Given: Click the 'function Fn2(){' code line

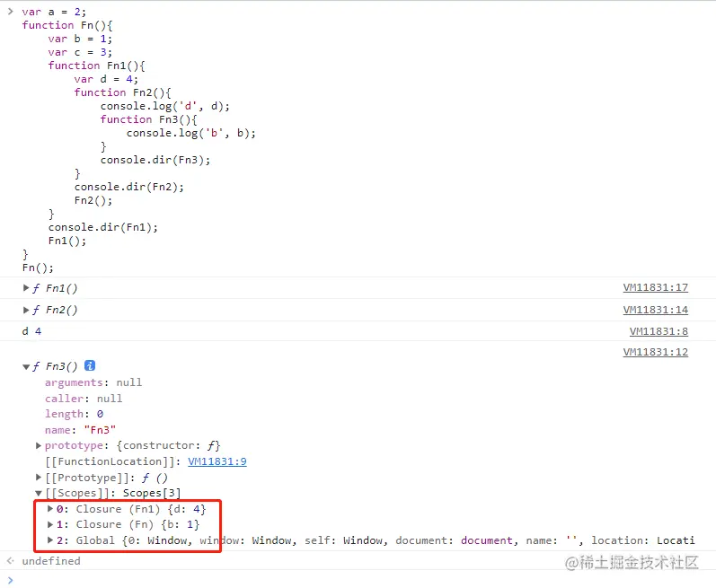Looking at the screenshot, I should click(123, 92).
